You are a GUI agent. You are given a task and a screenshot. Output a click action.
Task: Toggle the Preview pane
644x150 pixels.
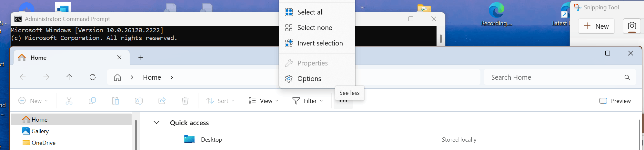coord(615,101)
